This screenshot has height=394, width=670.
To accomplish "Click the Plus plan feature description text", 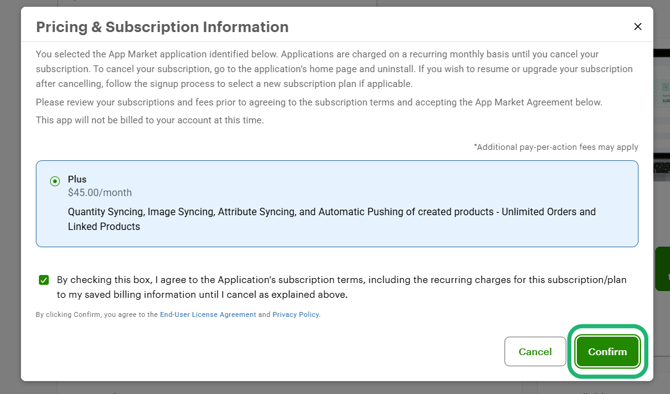I will pyautogui.click(x=332, y=219).
